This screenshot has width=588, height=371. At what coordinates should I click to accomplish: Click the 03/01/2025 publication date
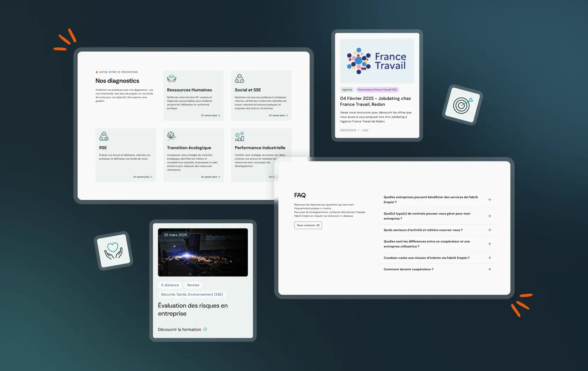(x=348, y=130)
